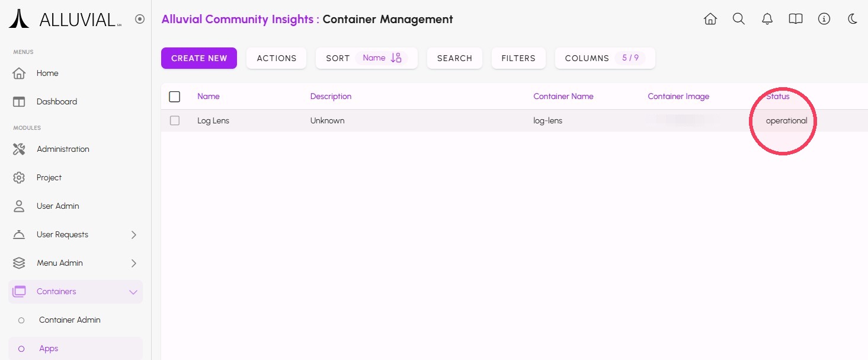Image resolution: width=868 pixels, height=360 pixels.
Task: Click the Log Lens name cell
Action: [x=213, y=120]
